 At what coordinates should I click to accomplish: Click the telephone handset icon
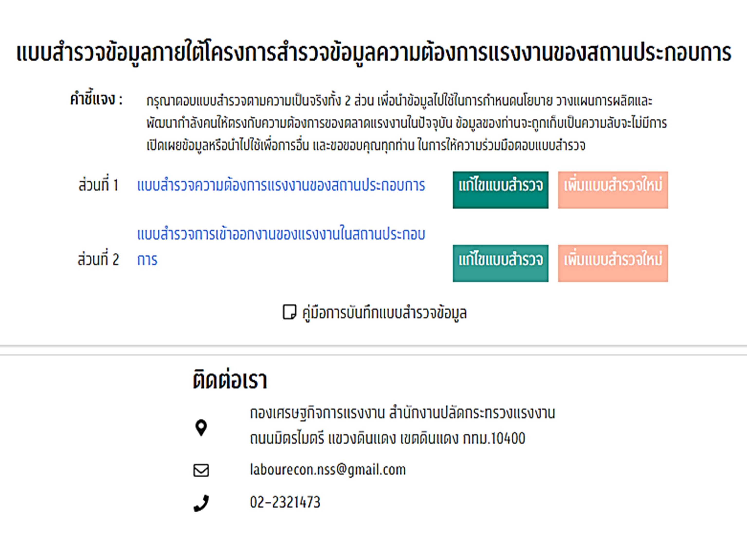201,504
